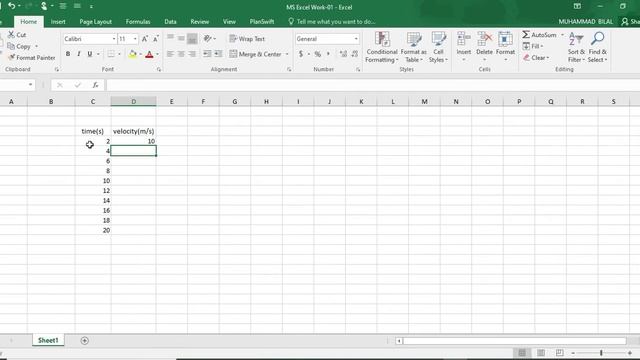This screenshot has height=360, width=640.
Task: Align text to the right
Action: (x=192, y=54)
